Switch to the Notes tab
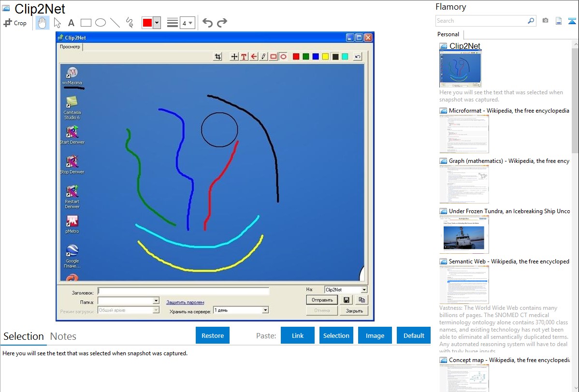The height and width of the screenshot is (392, 579). pos(63,336)
